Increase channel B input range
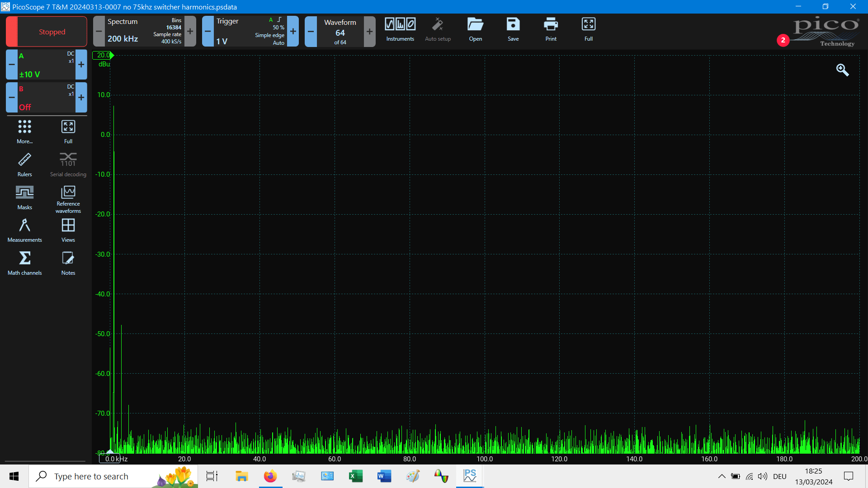 [81, 98]
